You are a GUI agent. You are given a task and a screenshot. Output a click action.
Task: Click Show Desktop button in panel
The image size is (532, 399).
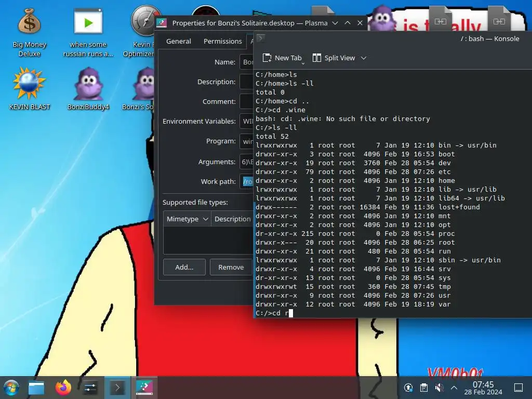point(518,388)
